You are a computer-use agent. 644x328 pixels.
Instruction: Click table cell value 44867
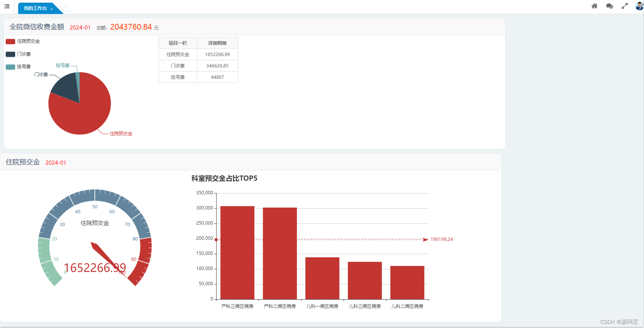click(x=217, y=77)
